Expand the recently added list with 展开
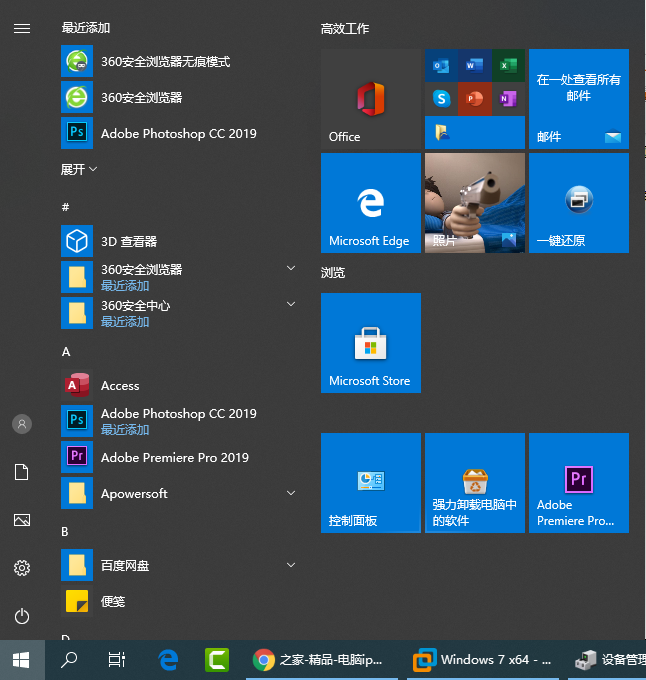 tap(78, 169)
